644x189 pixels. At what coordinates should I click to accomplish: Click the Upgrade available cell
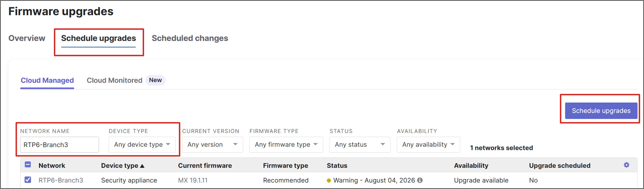point(481,180)
